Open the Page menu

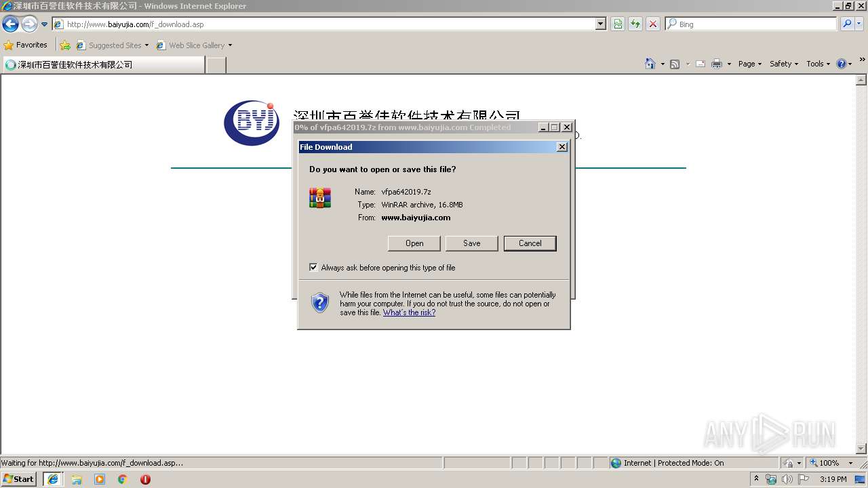[x=749, y=64]
